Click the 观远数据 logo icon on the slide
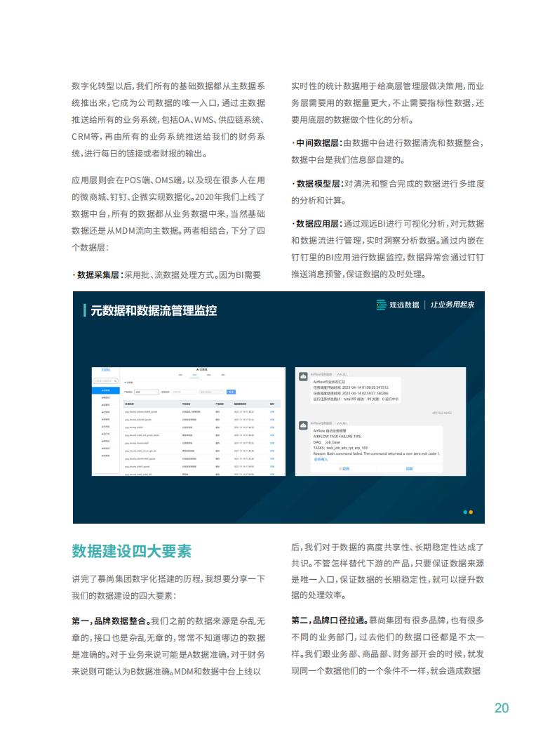Screen dimensions: 557x756 [x=381, y=305]
